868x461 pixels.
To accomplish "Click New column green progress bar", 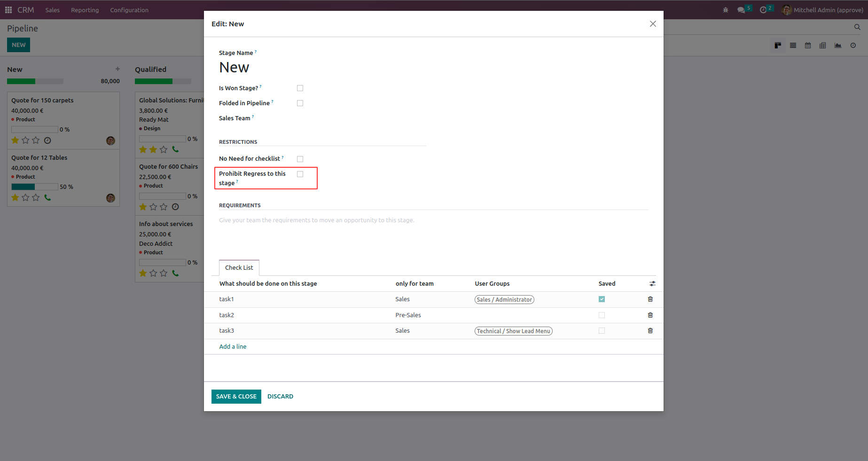I will coord(21,81).
